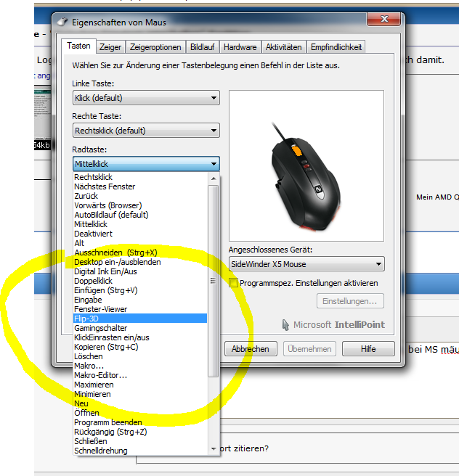Pick Zurück from the dropdown list
The image size is (459, 476).
coord(140,196)
